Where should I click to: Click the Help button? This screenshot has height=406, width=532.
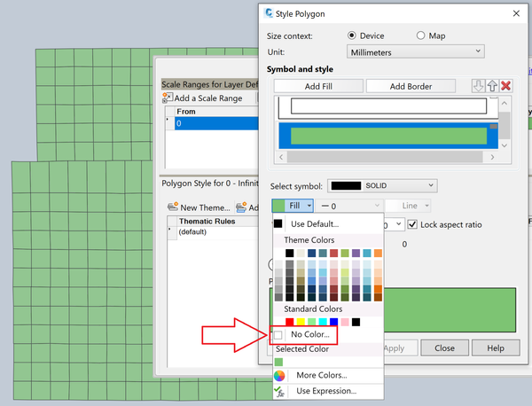pyautogui.click(x=496, y=348)
